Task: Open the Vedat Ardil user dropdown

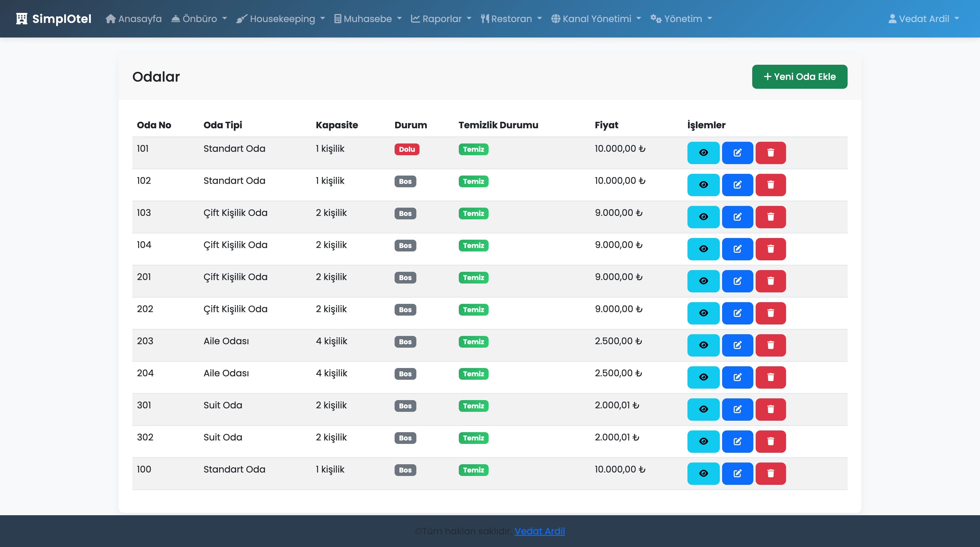Action: click(923, 19)
